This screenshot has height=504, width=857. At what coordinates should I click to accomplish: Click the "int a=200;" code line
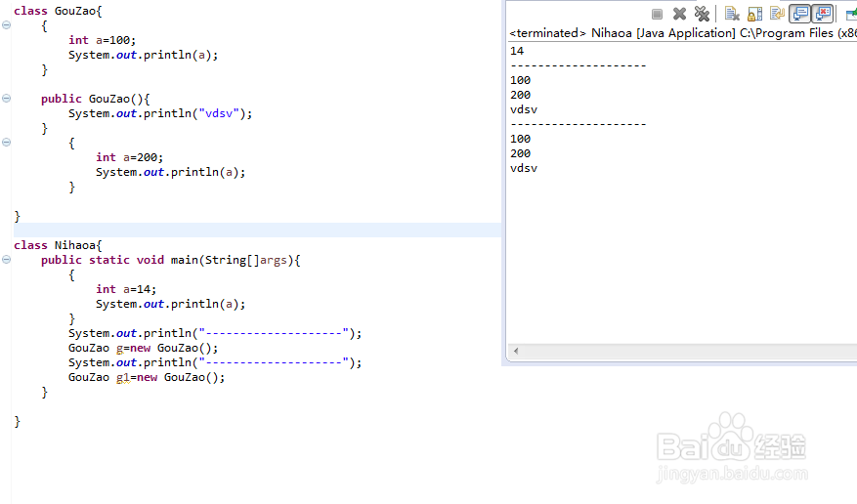tap(130, 157)
